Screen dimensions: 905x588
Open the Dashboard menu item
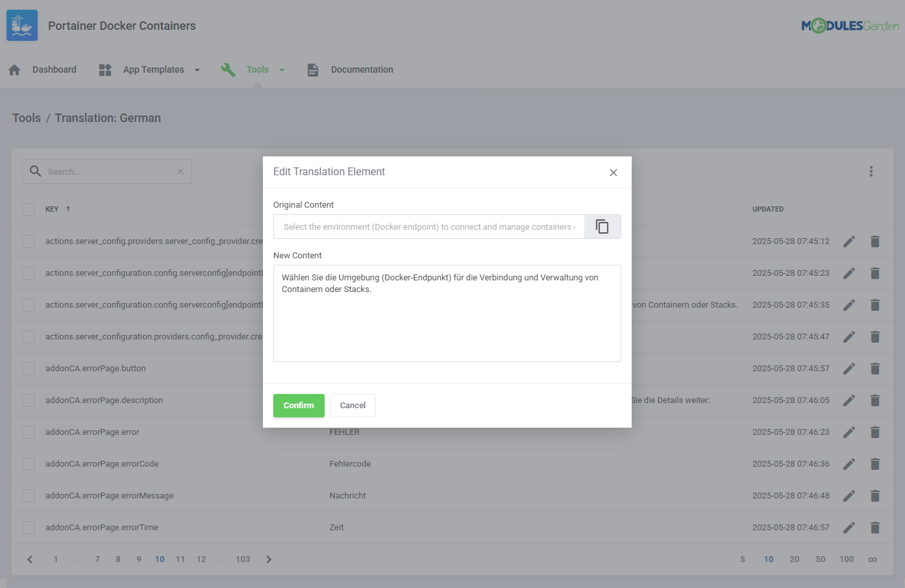(x=54, y=69)
